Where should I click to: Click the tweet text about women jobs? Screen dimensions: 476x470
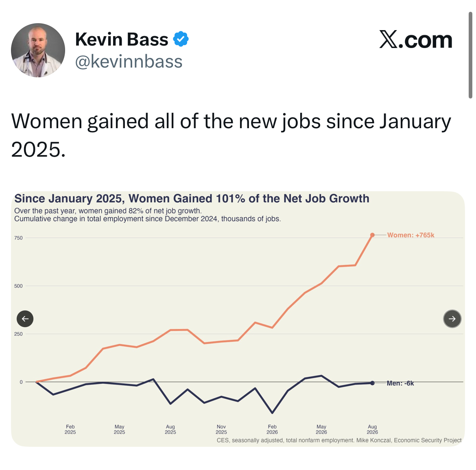pos(231,135)
